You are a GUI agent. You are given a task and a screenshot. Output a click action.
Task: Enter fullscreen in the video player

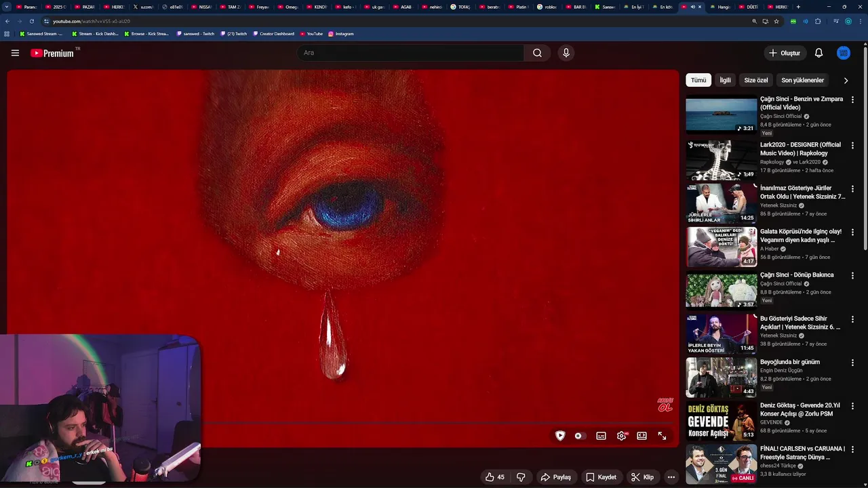pos(662,436)
